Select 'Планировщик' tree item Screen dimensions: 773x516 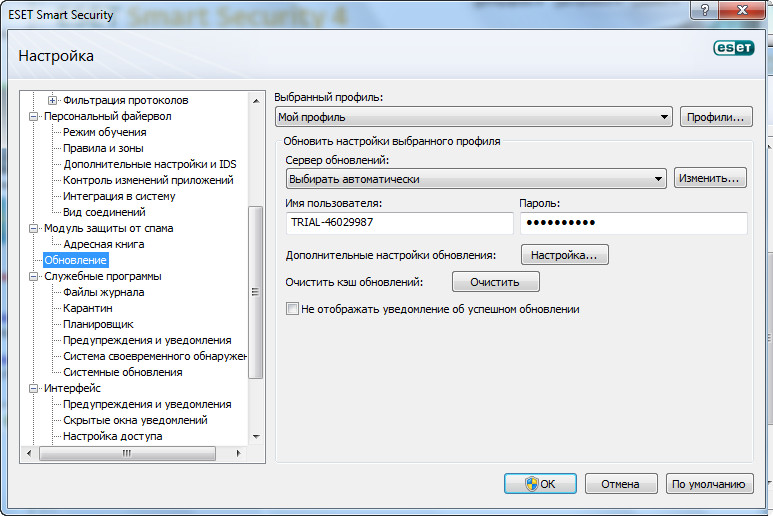pyautogui.click(x=98, y=324)
